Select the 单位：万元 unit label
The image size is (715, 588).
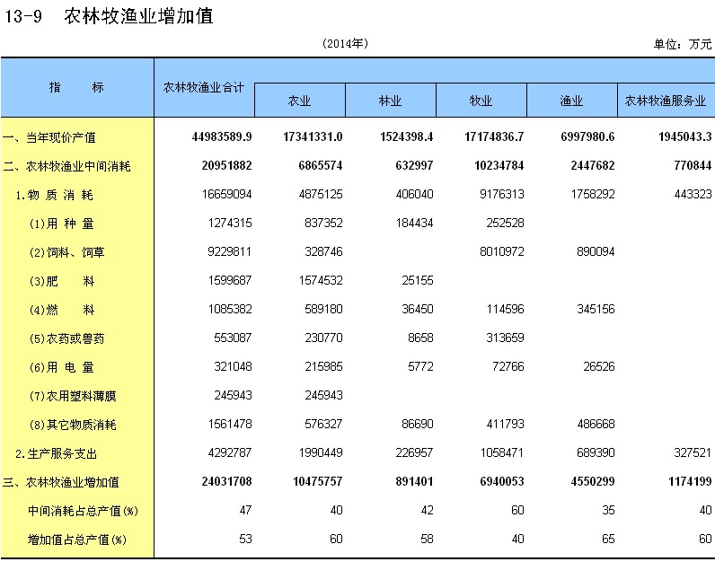[x=683, y=44]
